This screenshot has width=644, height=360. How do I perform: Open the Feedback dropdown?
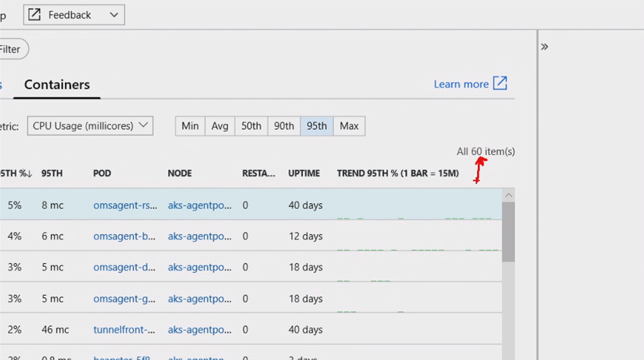click(113, 14)
